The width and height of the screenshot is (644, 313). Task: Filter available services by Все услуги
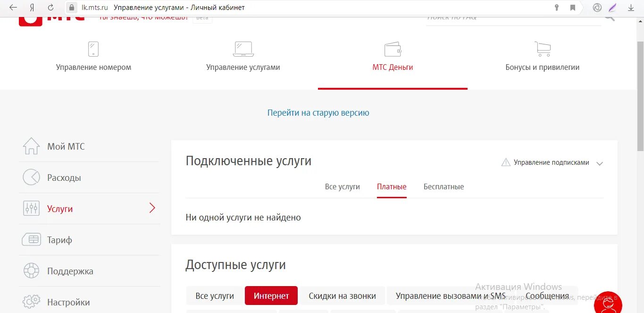click(215, 296)
